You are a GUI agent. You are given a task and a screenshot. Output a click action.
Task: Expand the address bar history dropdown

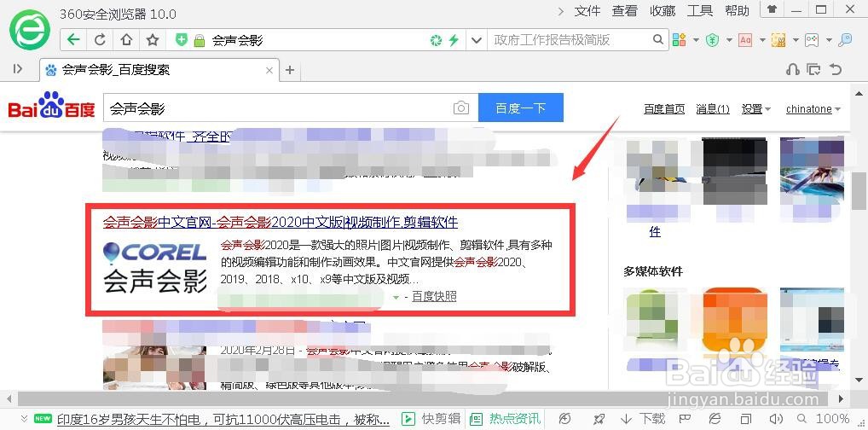(x=476, y=40)
